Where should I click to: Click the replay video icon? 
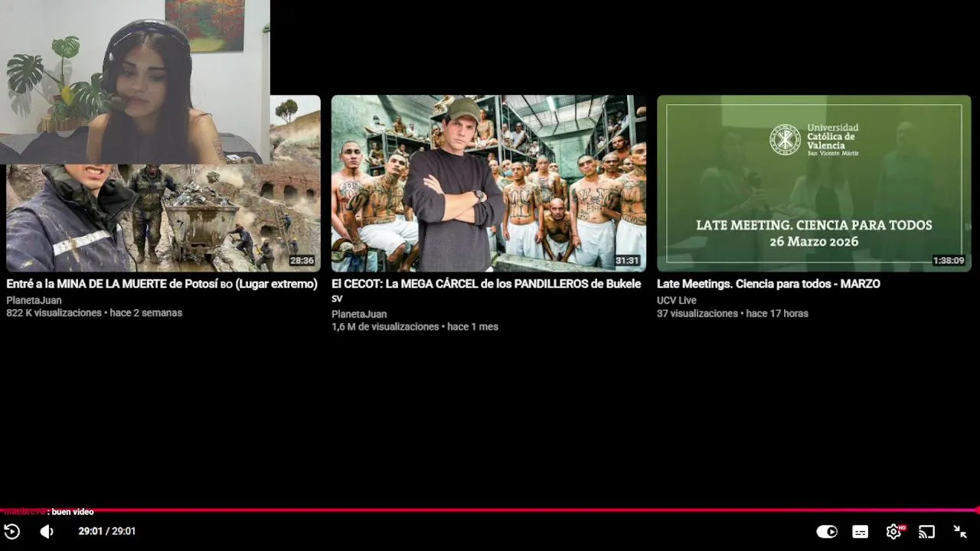click(x=11, y=531)
